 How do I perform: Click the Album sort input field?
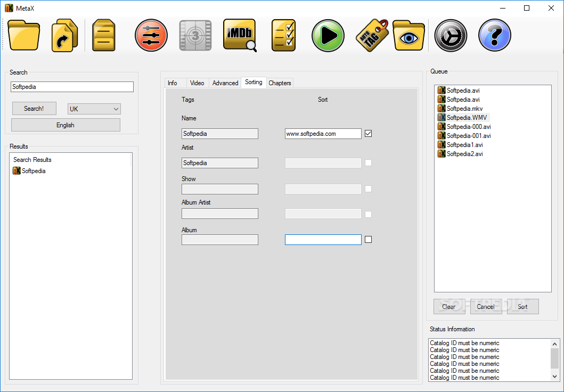click(323, 240)
